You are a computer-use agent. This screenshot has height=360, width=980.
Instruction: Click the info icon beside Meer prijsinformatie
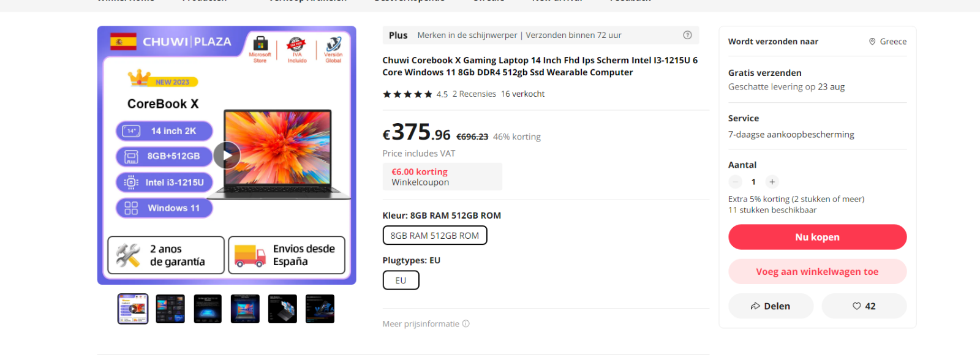[466, 324]
